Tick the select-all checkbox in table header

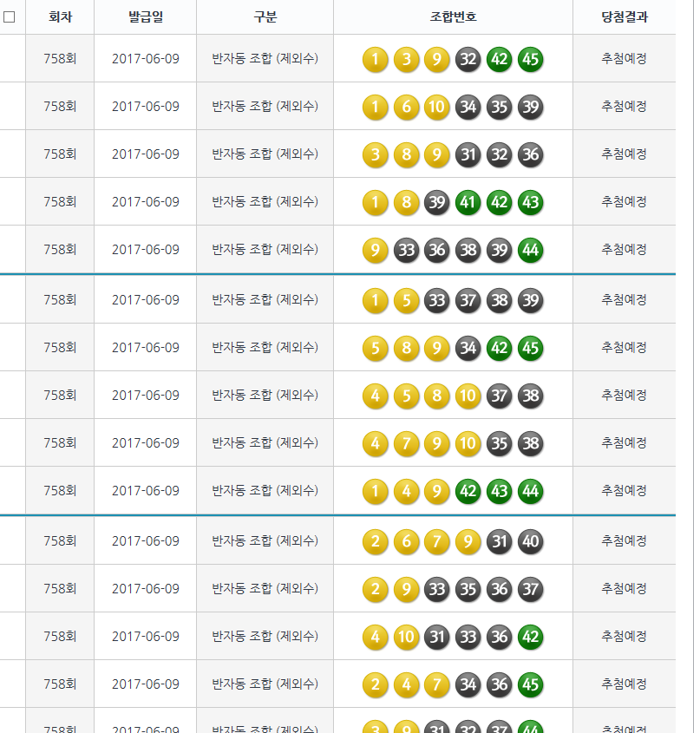tap(10, 16)
